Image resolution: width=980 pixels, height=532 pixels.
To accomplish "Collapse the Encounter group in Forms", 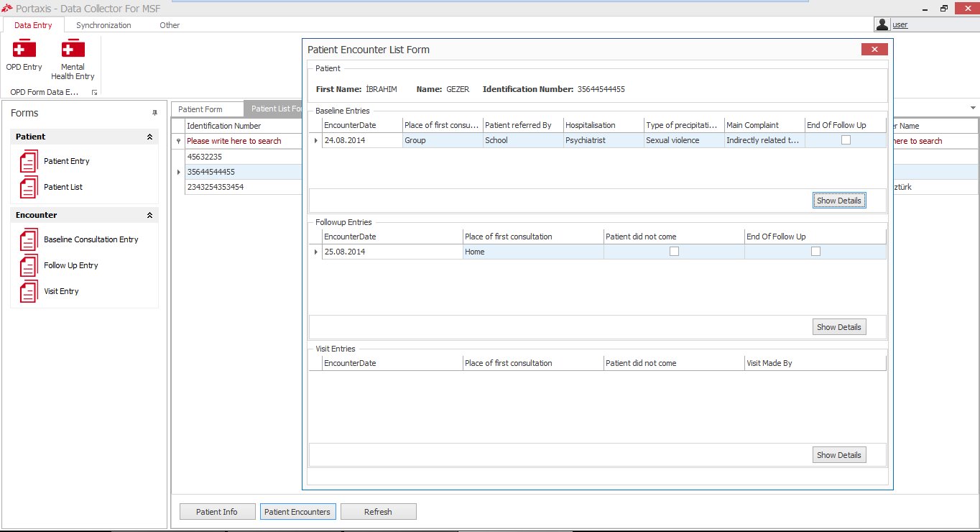I will [149, 215].
